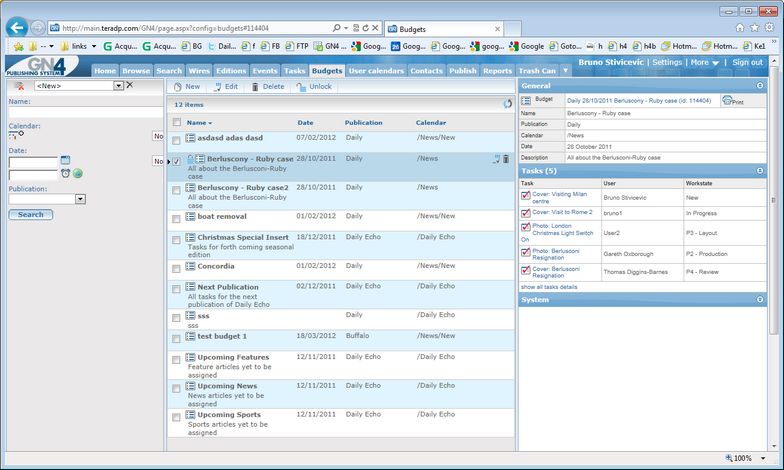Open the zoom level dropdown arrow in status bar
Screen dimensions: 784x470
pyautogui.click(x=763, y=458)
